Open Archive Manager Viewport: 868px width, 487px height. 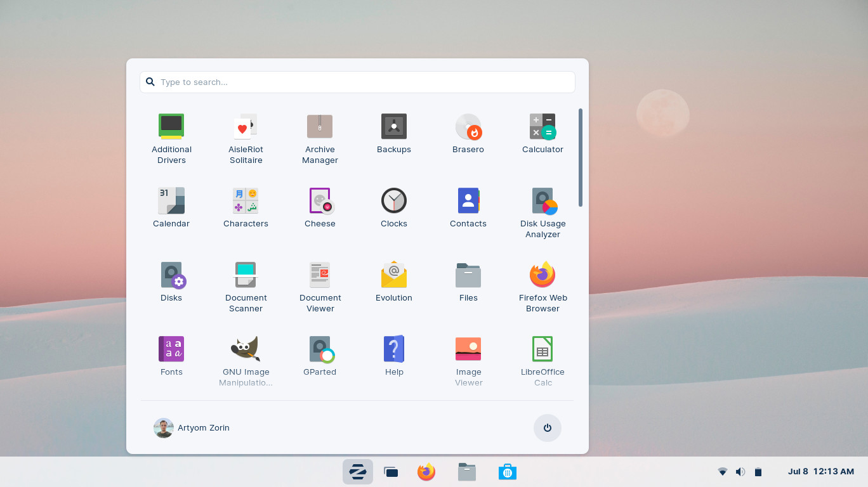pos(320,138)
